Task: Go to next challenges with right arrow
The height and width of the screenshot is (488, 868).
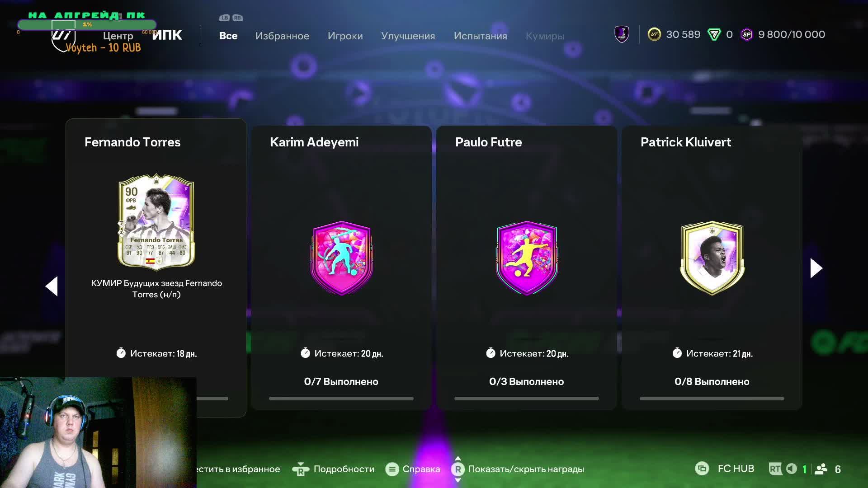Action: [x=816, y=268]
